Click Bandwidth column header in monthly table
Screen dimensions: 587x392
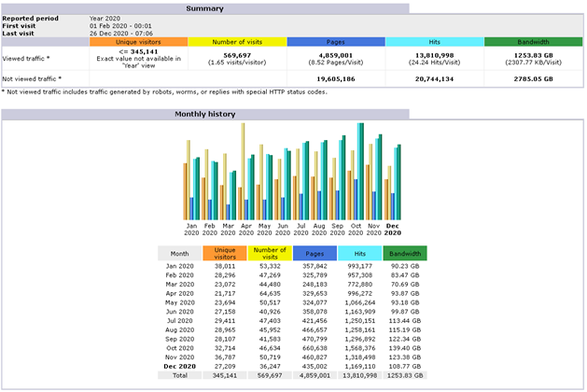(404, 252)
